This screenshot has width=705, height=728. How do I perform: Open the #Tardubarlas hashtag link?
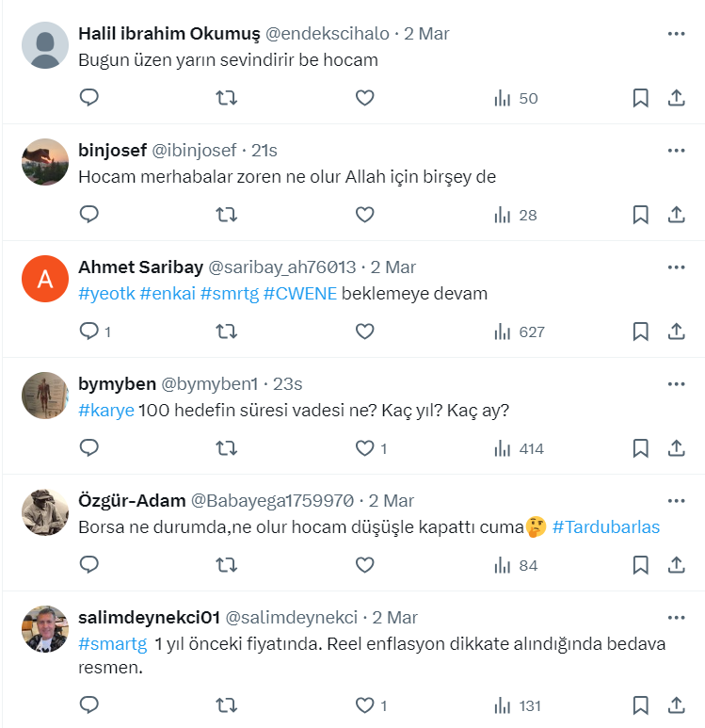[x=606, y=526]
